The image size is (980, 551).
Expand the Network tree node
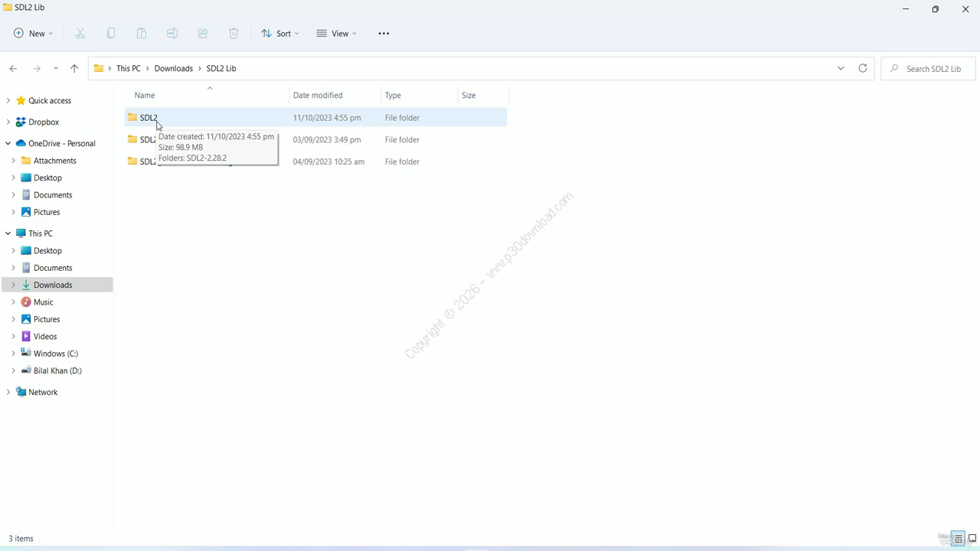pos(8,393)
